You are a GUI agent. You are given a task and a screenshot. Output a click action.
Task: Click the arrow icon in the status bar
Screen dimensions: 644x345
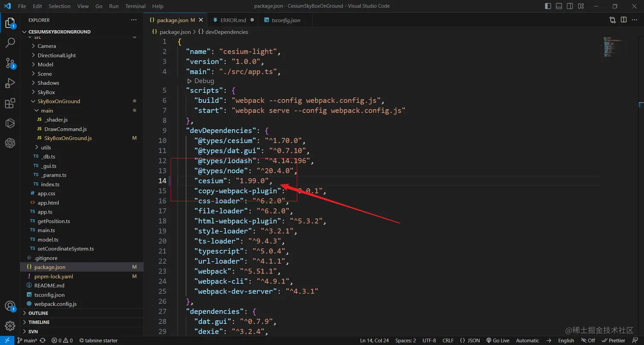coord(549,340)
